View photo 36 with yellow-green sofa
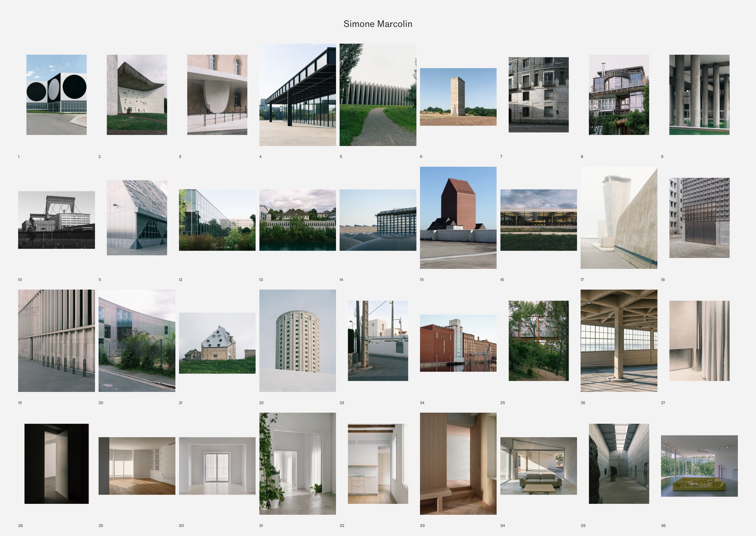756x536 pixels. click(x=699, y=466)
